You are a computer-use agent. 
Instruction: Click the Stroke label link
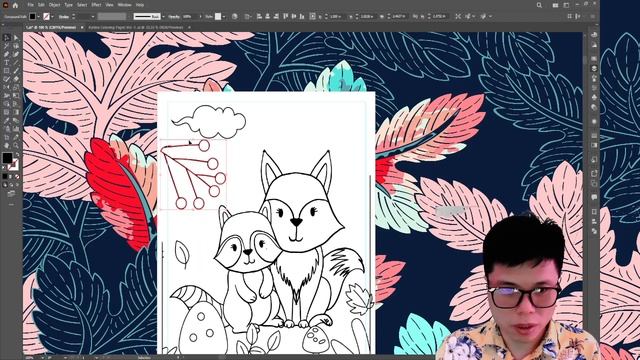click(64, 16)
